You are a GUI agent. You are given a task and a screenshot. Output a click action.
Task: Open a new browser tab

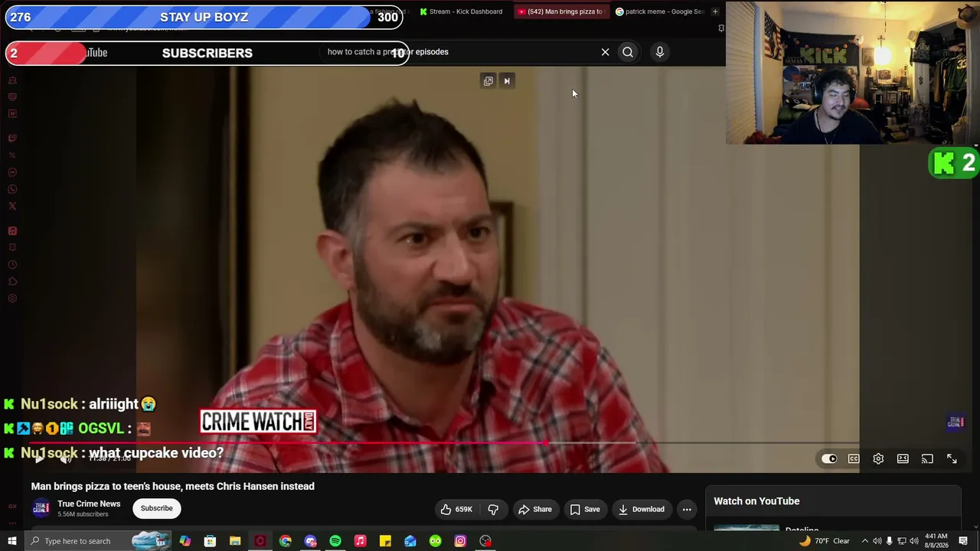click(x=715, y=11)
